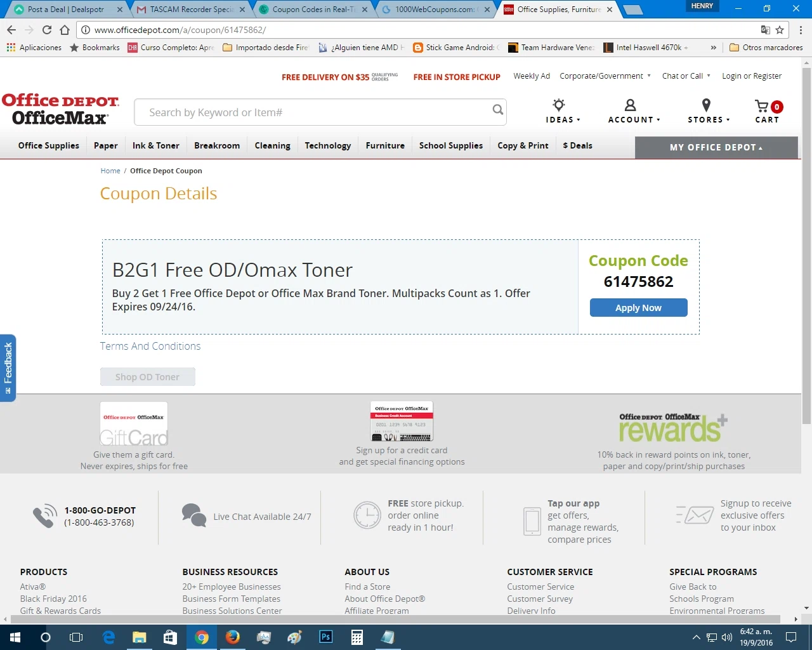Click Cortana search circle

(46, 637)
